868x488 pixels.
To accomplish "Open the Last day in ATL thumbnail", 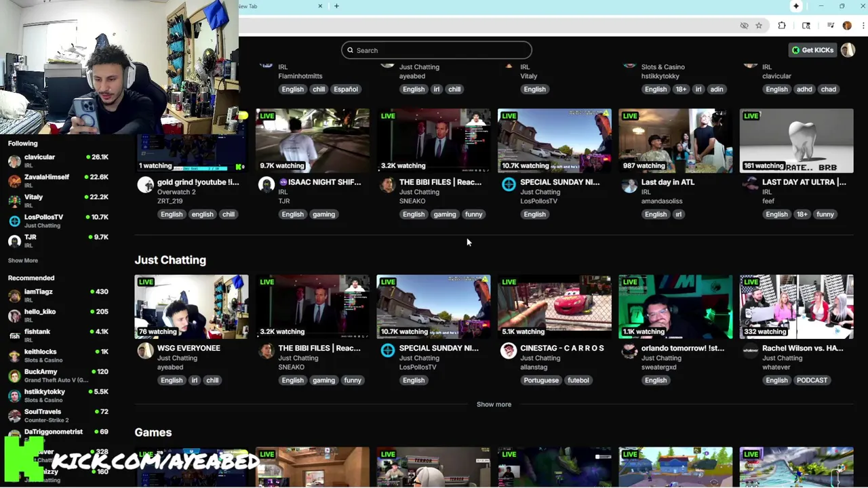I will click(675, 140).
